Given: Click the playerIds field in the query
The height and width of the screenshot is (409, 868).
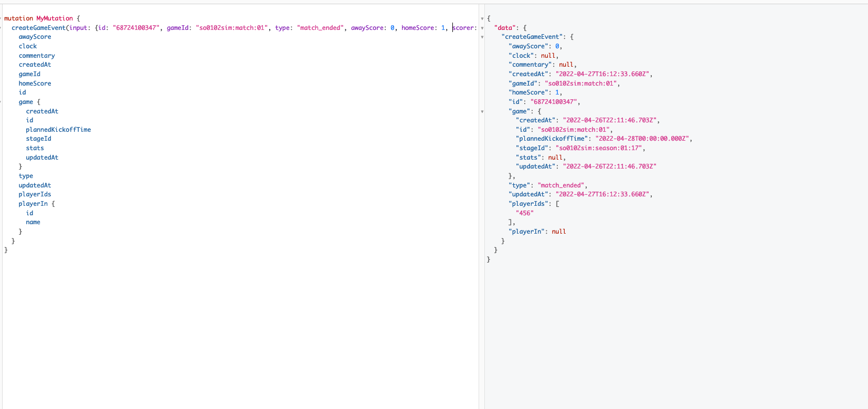Looking at the screenshot, I should coord(35,194).
